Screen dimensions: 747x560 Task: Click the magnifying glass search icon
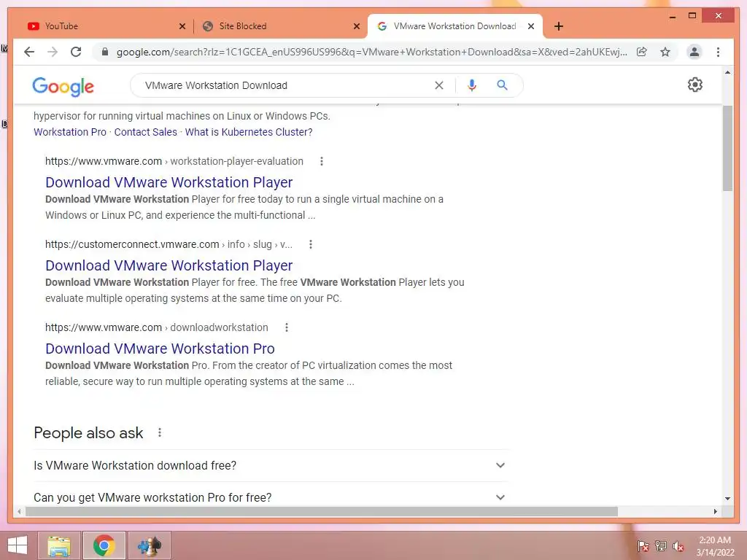click(x=502, y=85)
